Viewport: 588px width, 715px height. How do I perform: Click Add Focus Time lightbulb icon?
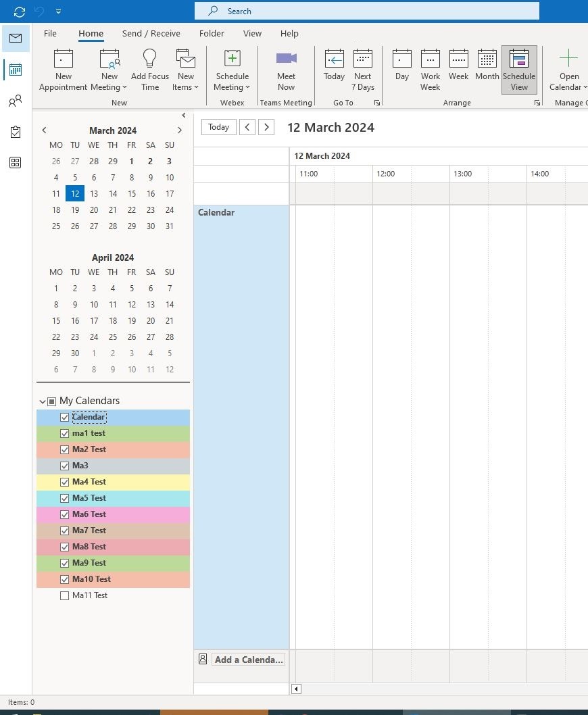click(149, 59)
